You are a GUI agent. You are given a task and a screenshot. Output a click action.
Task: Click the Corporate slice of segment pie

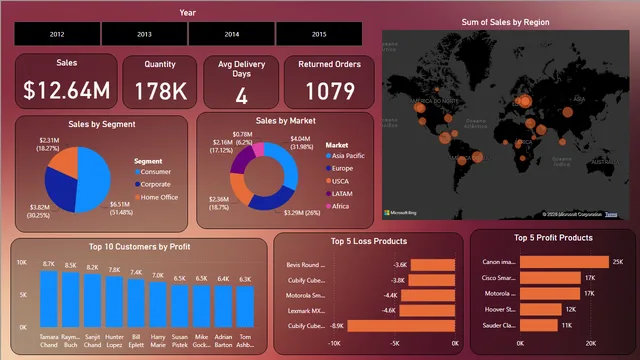click(60, 189)
